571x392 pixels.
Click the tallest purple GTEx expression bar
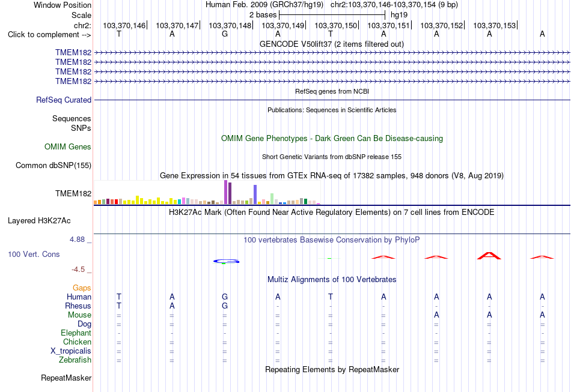click(226, 192)
